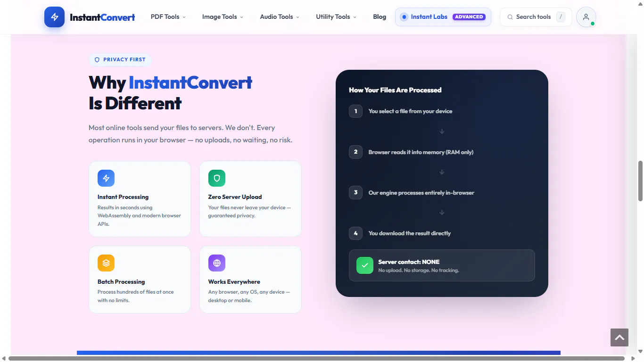
Task: Click the purple globe Works Everywhere icon
Action: tap(217, 263)
